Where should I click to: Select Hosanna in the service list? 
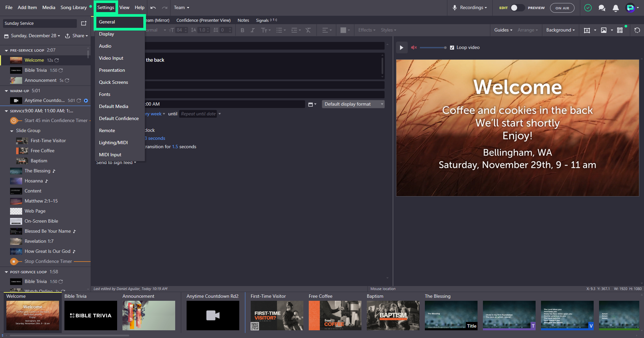pos(45,181)
